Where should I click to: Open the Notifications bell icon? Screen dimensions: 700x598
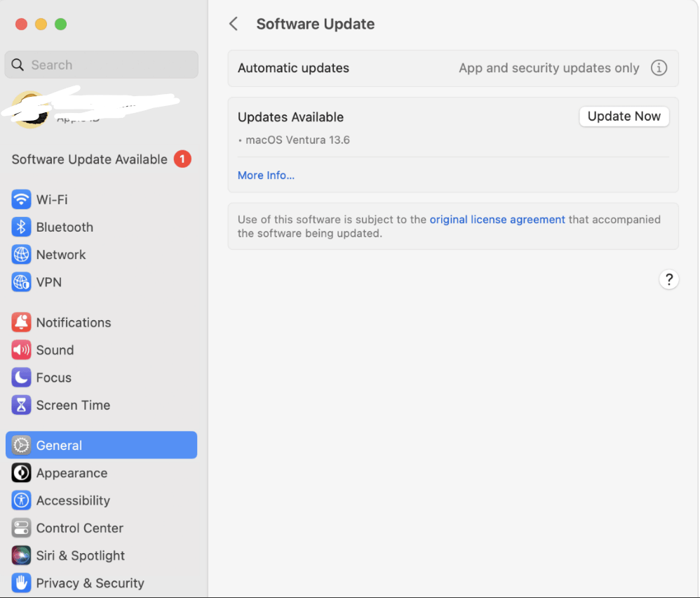tap(21, 322)
